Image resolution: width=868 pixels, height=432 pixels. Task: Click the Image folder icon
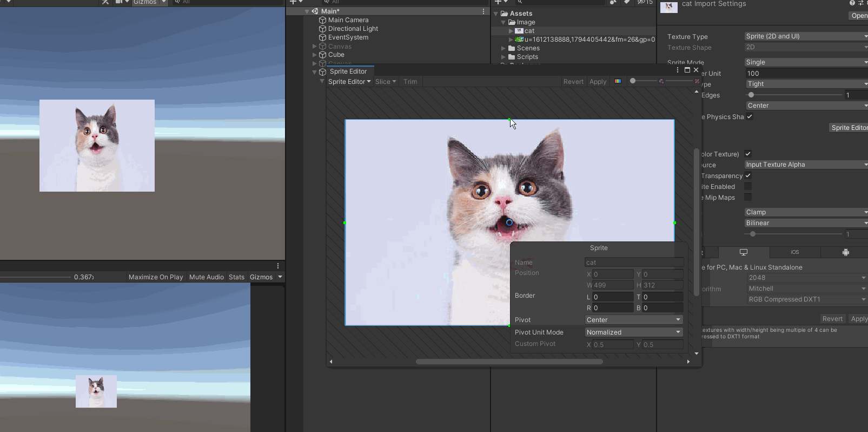(512, 22)
